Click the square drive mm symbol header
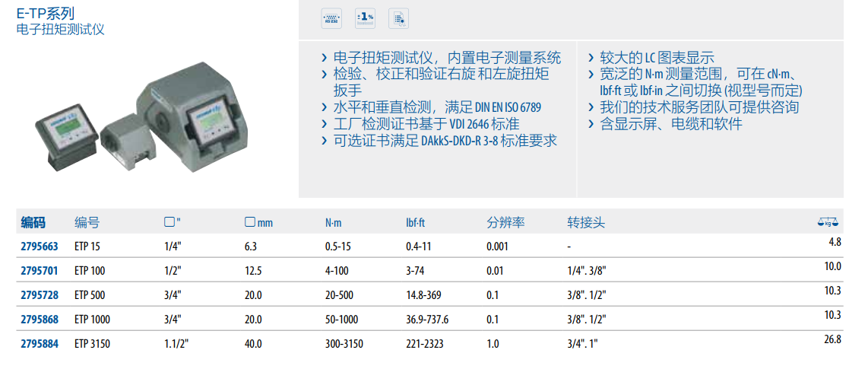The image size is (868, 369). click(258, 223)
